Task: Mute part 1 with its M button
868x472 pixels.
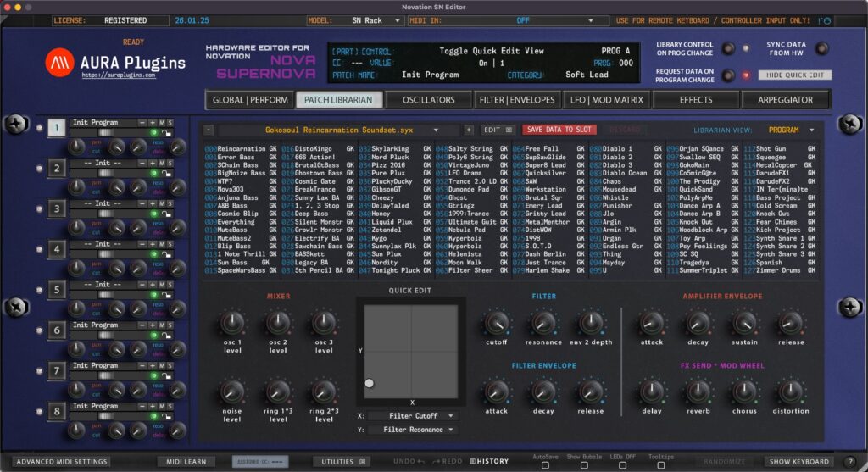Action: [162, 122]
